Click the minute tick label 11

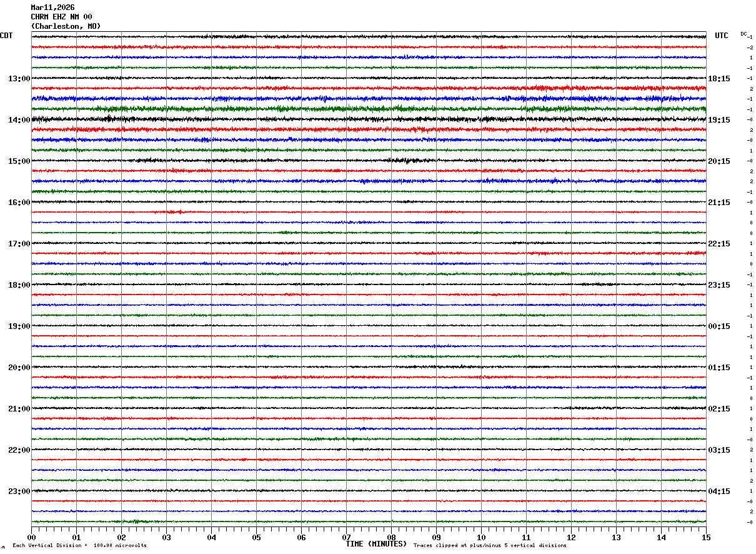526,537
